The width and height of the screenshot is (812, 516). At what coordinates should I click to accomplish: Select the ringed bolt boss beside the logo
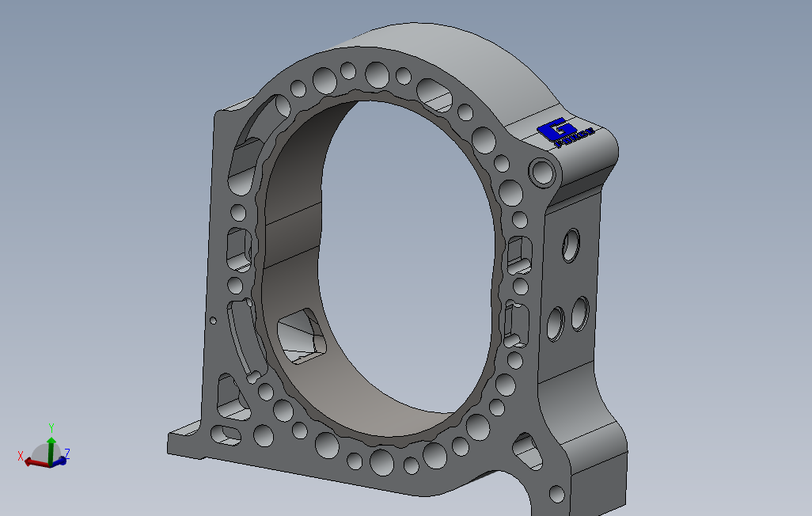coord(542,172)
